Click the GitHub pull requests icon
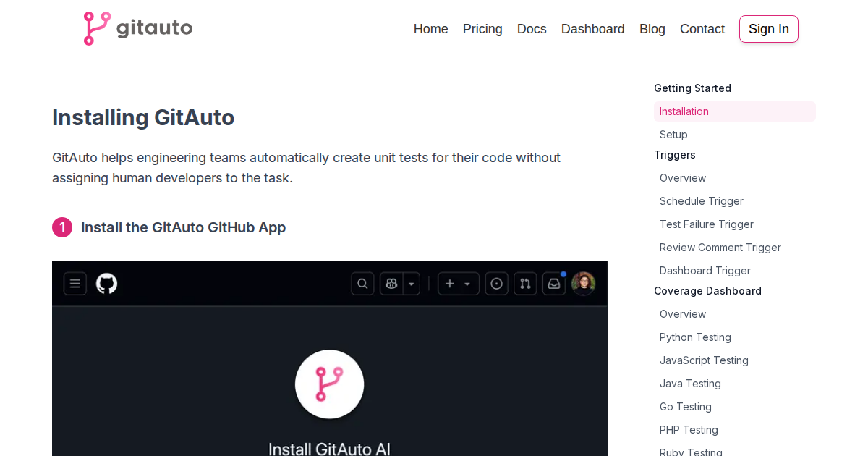This screenshot has height=456, width=868. tap(525, 284)
